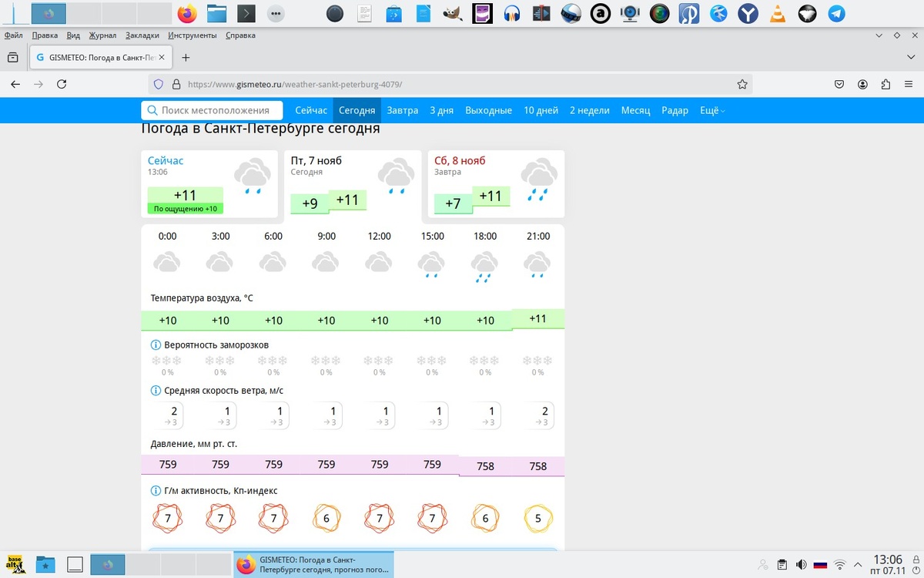
Task: Open the Правка menu
Action: click(x=45, y=35)
